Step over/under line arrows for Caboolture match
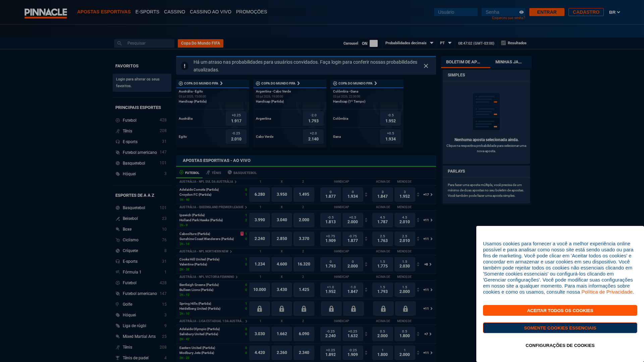Screen dimensions: 644x362 coord(418,239)
